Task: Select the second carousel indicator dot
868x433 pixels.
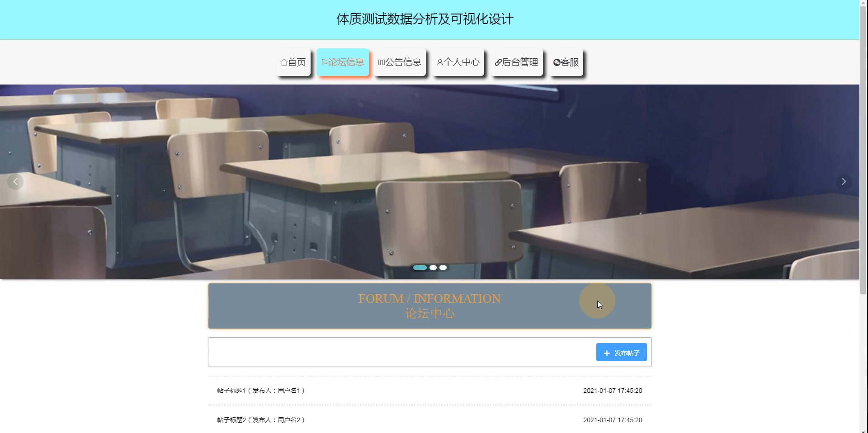Action: [433, 268]
